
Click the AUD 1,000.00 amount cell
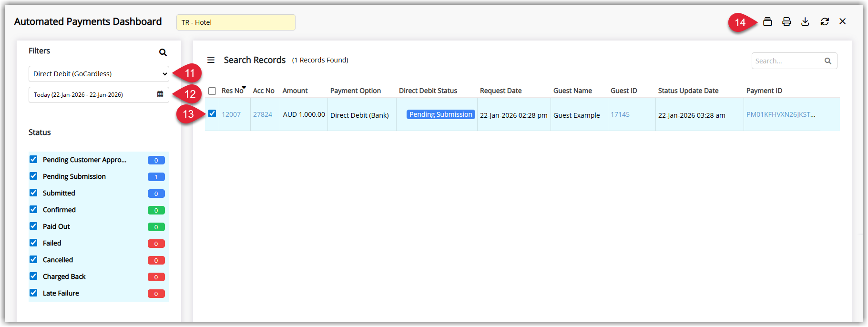(x=304, y=114)
